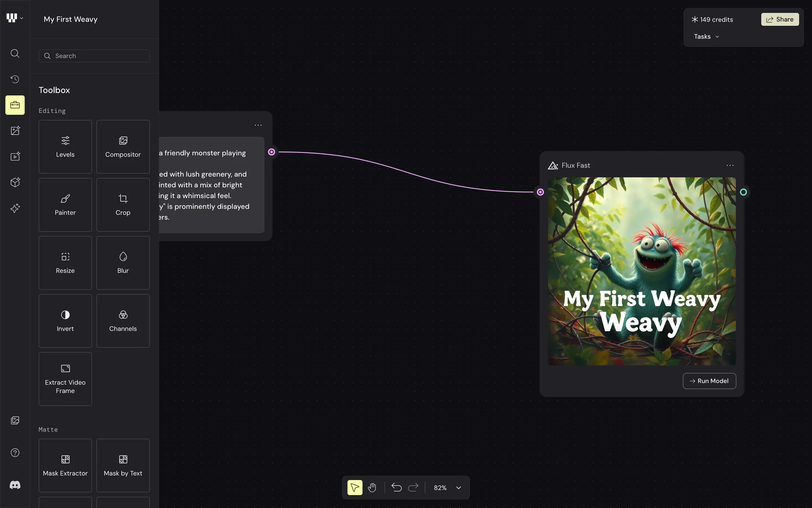The height and width of the screenshot is (508, 812).
Task: Activate the pointer select tool
Action: coord(355,488)
